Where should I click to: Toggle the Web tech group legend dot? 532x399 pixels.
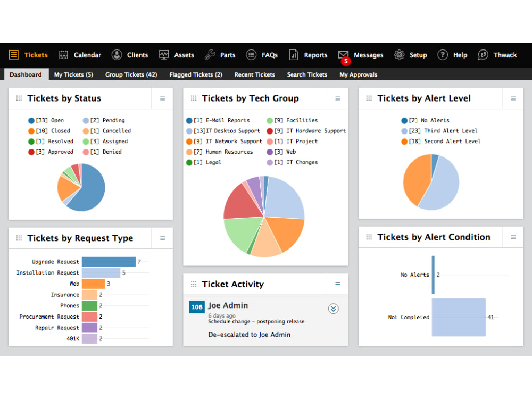[x=270, y=152]
